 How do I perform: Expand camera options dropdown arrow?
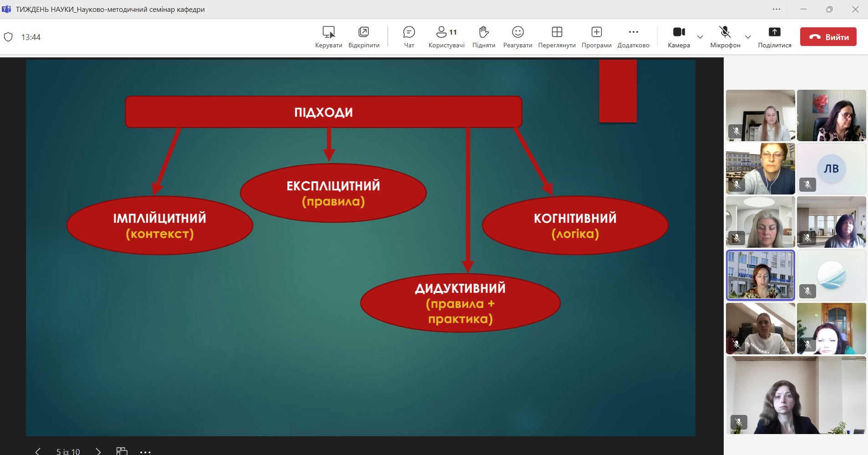point(700,37)
